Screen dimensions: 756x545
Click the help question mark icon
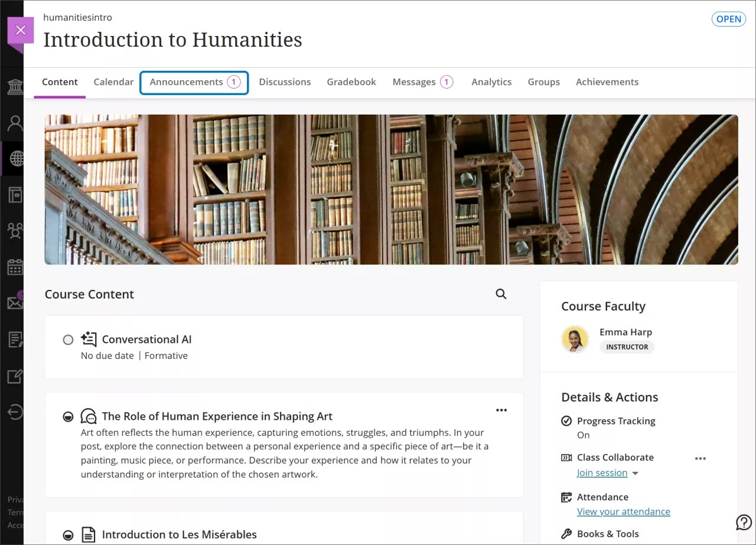(x=744, y=522)
